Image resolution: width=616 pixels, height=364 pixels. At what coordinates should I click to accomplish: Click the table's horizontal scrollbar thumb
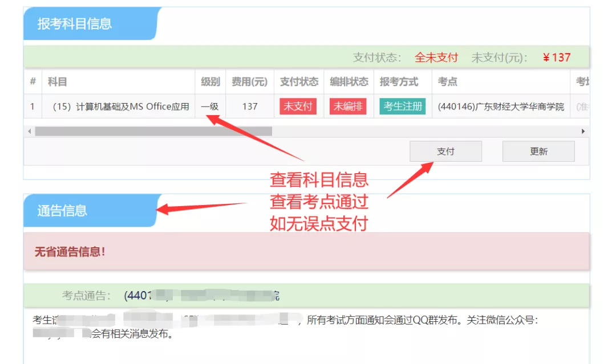point(153,132)
